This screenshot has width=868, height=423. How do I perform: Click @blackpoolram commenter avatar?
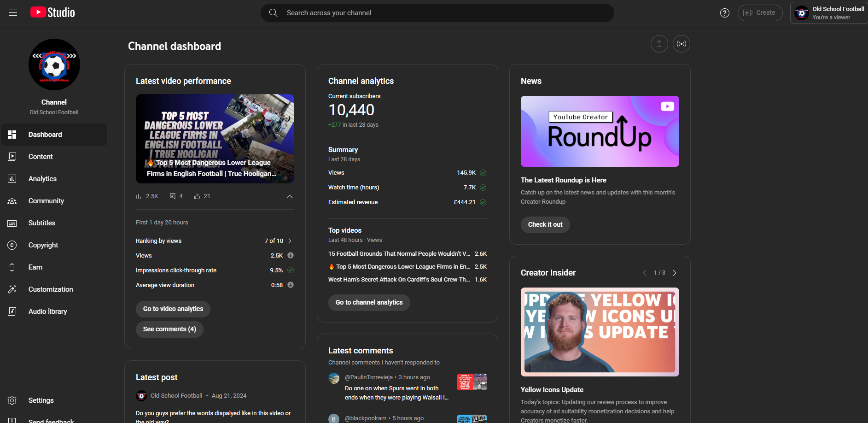pos(334,419)
